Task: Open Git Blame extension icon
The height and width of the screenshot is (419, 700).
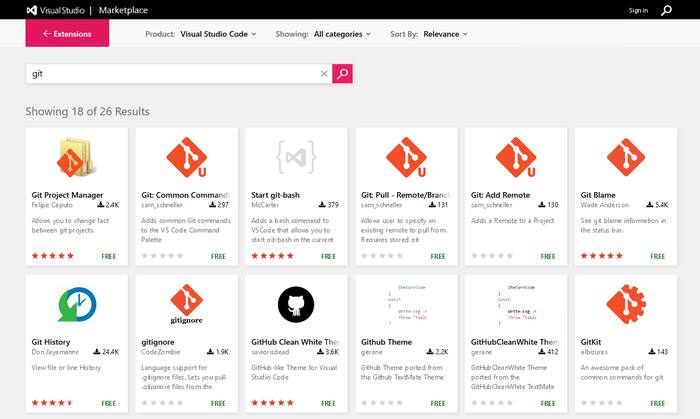Action: click(625, 157)
